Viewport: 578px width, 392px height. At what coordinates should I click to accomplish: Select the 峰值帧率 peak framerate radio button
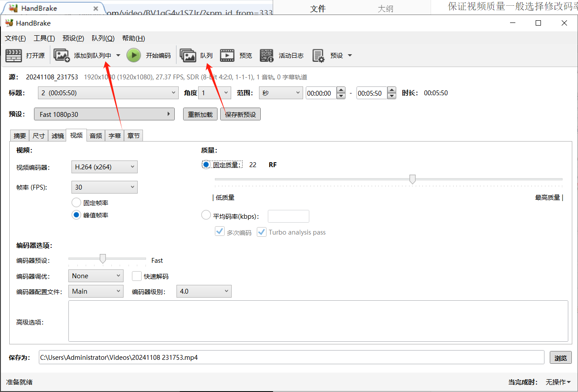pos(76,215)
